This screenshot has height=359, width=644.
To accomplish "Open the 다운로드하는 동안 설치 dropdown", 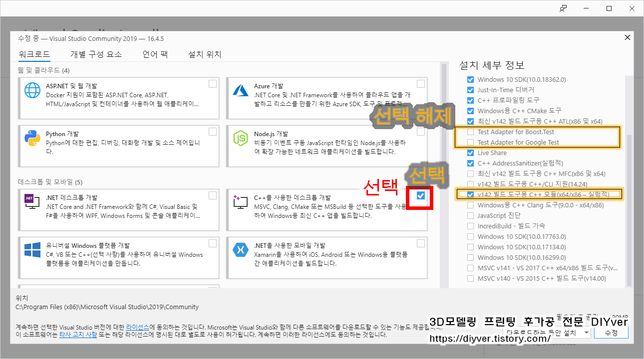I will [x=548, y=333].
